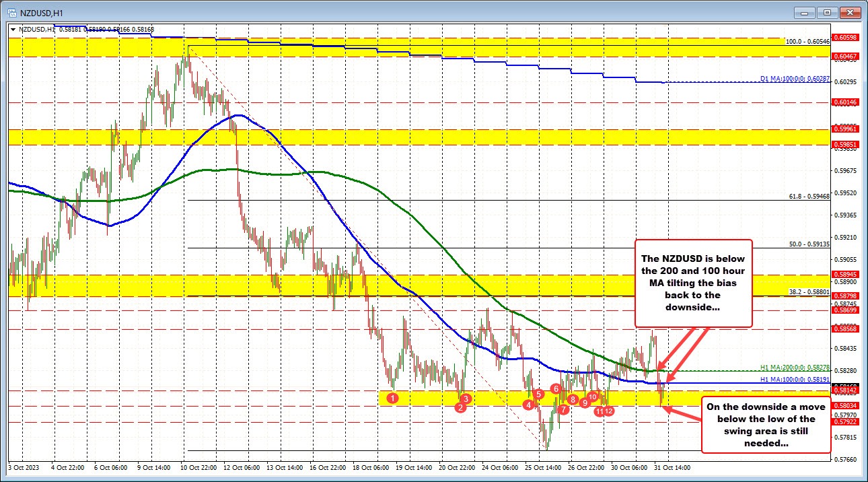The height and width of the screenshot is (482, 868).
Task: Select red circle marker 1 on the chart
Action: 394,398
